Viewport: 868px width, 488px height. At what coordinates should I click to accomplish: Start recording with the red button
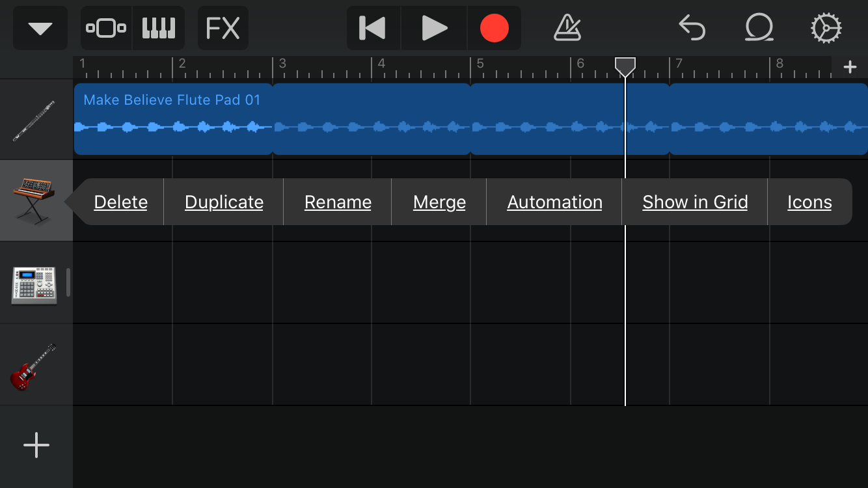(x=494, y=29)
